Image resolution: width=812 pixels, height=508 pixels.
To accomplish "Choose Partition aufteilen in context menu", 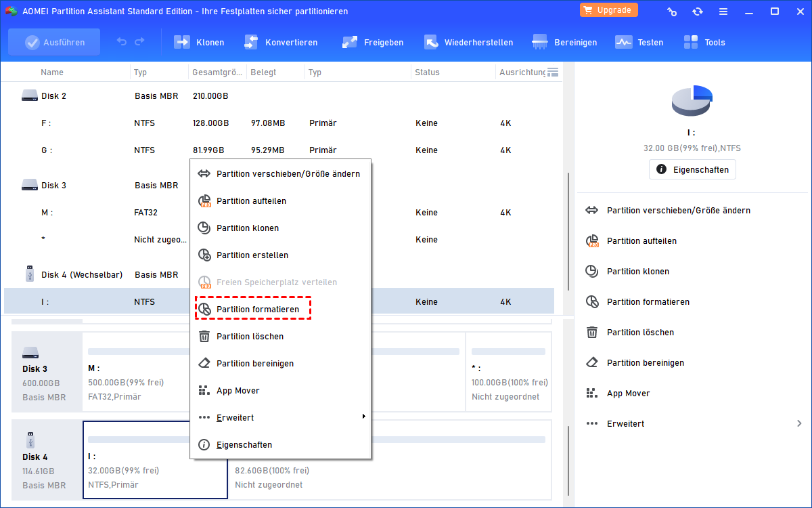I will [x=280, y=201].
